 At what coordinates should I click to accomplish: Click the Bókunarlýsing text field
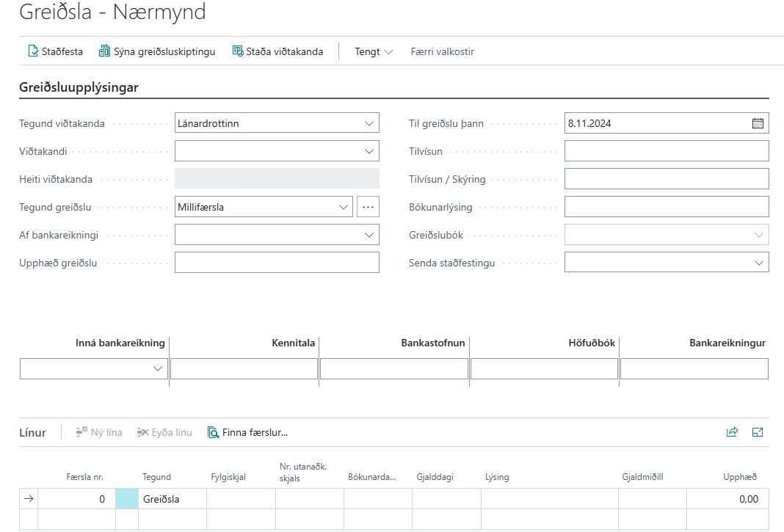click(666, 207)
